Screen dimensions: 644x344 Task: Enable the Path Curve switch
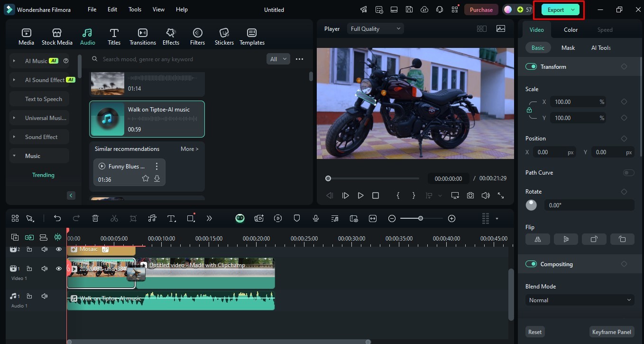628,173
